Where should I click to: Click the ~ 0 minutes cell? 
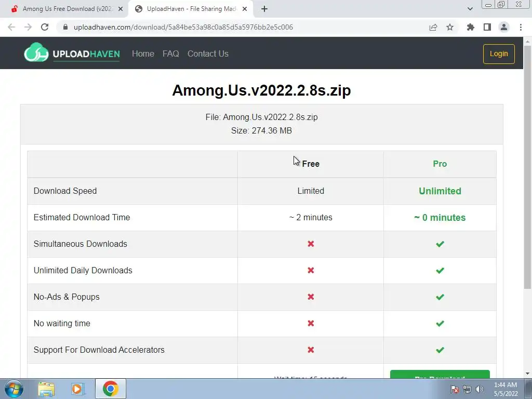[440, 218]
